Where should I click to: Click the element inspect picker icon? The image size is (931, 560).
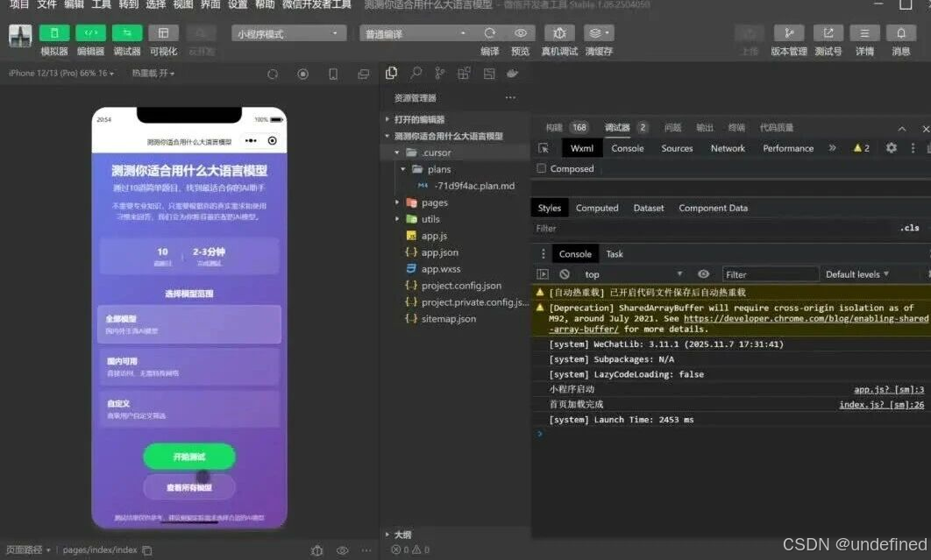click(544, 148)
